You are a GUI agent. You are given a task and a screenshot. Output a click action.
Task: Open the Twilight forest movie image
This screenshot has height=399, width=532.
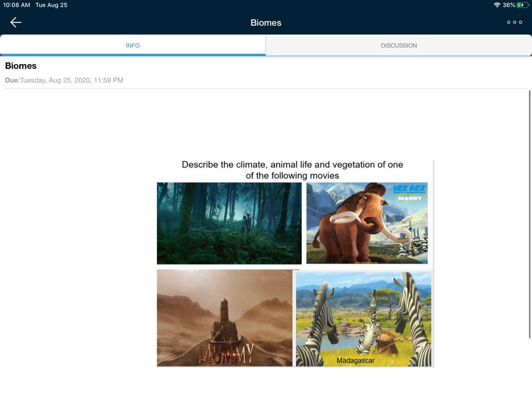point(229,223)
